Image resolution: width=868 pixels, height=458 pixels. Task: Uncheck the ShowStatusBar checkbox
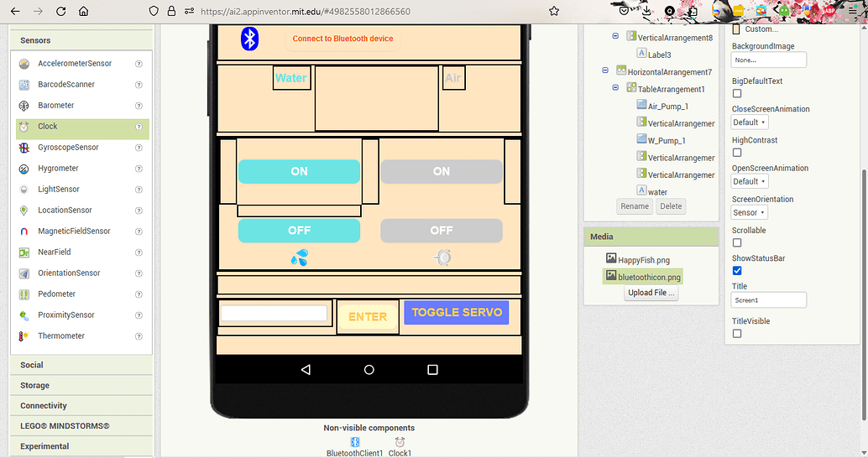(x=737, y=271)
